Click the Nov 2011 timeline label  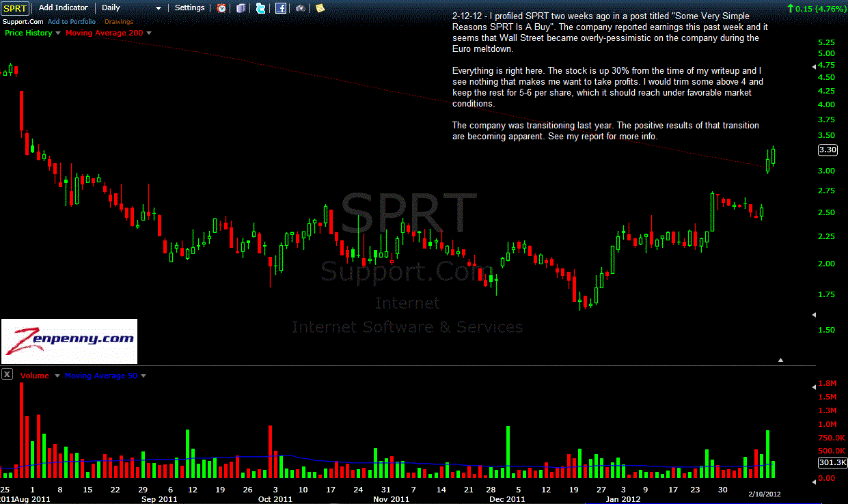391,499
